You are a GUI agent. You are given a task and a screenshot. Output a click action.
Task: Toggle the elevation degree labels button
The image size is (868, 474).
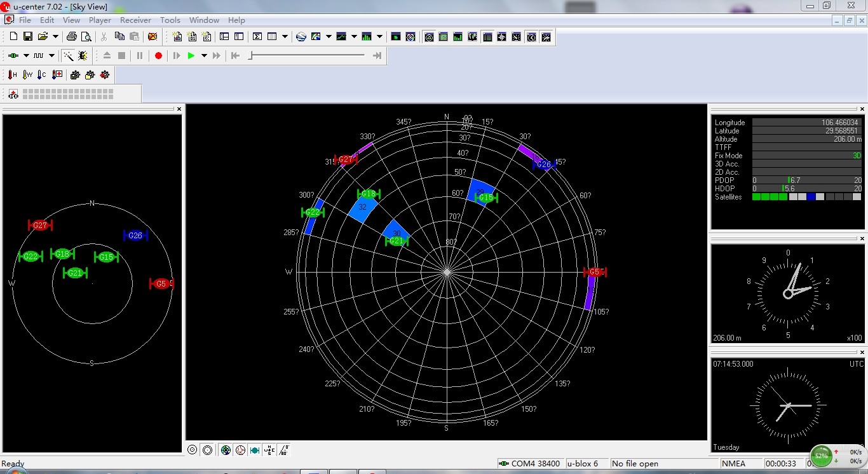click(283, 450)
